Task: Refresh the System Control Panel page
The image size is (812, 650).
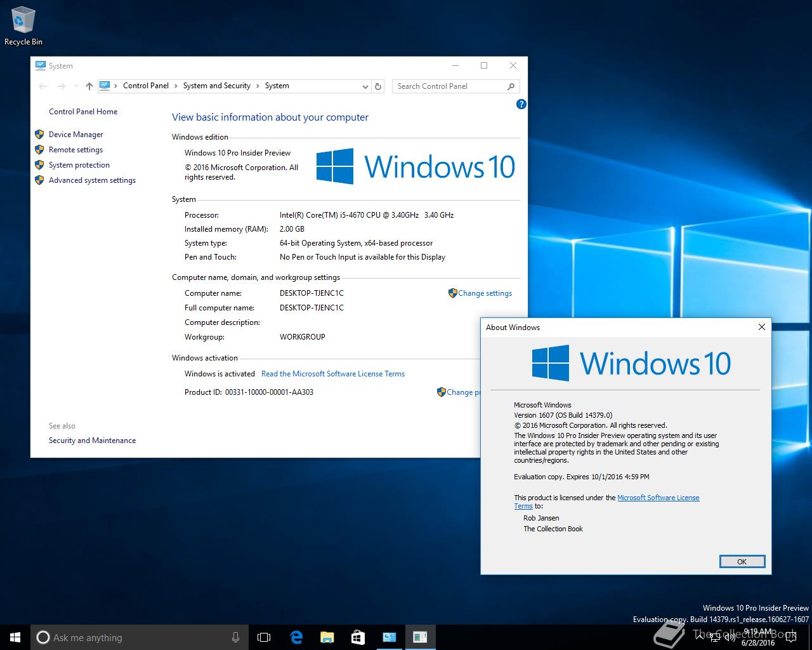Action: [378, 86]
